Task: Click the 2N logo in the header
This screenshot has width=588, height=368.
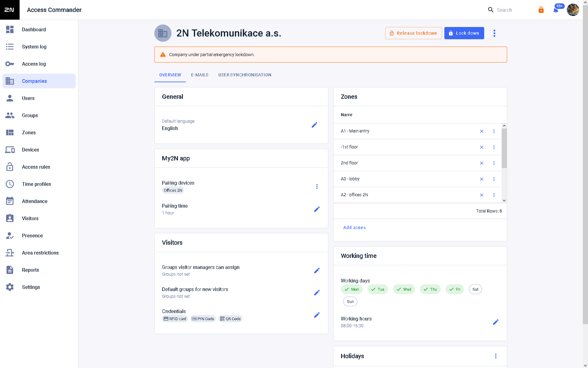Action: click(x=9, y=10)
